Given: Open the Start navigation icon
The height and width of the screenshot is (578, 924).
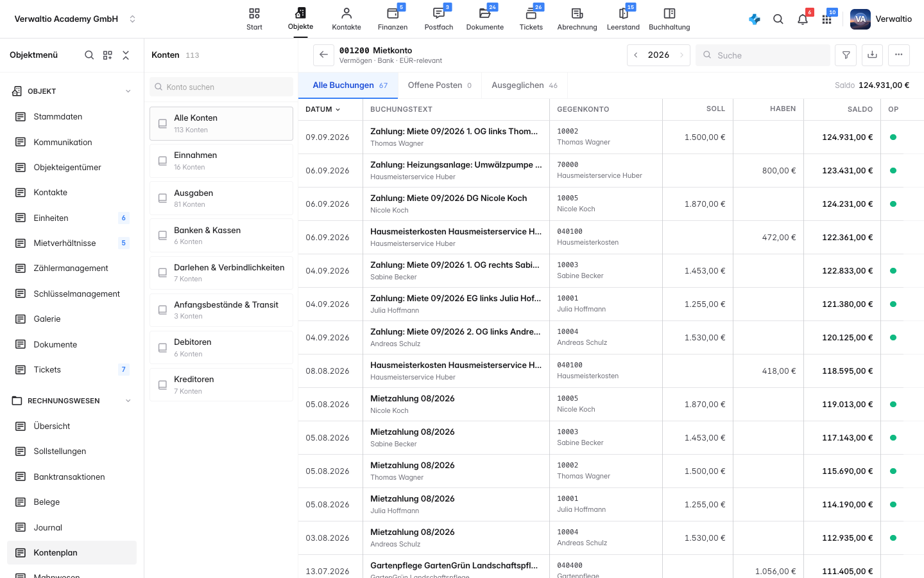Looking at the screenshot, I should tap(254, 19).
